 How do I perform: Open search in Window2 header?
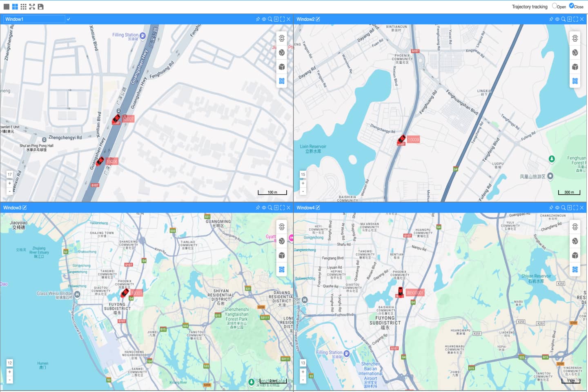563,19
